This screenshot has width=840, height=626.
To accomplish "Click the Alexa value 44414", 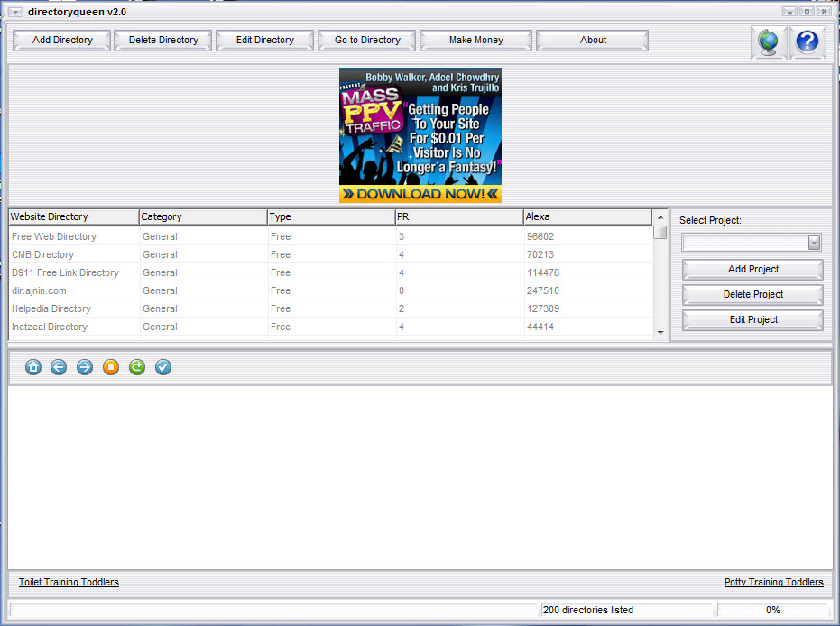I will click(x=540, y=327).
